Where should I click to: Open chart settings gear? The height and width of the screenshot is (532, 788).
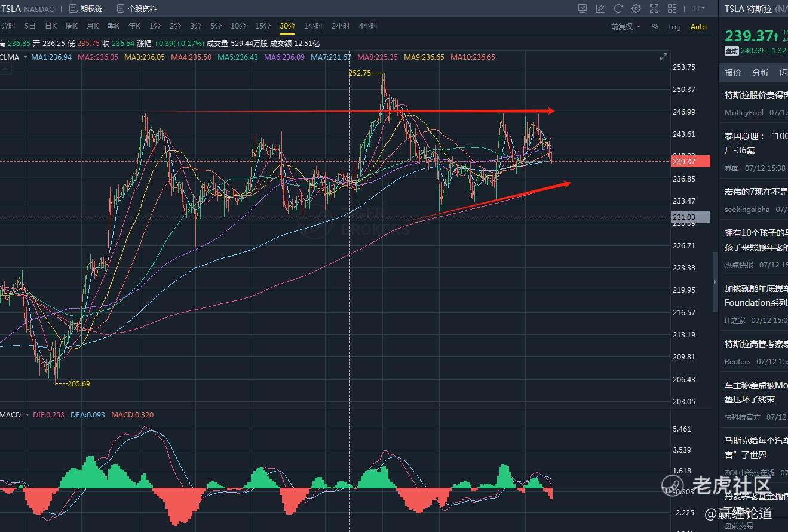(x=636, y=9)
